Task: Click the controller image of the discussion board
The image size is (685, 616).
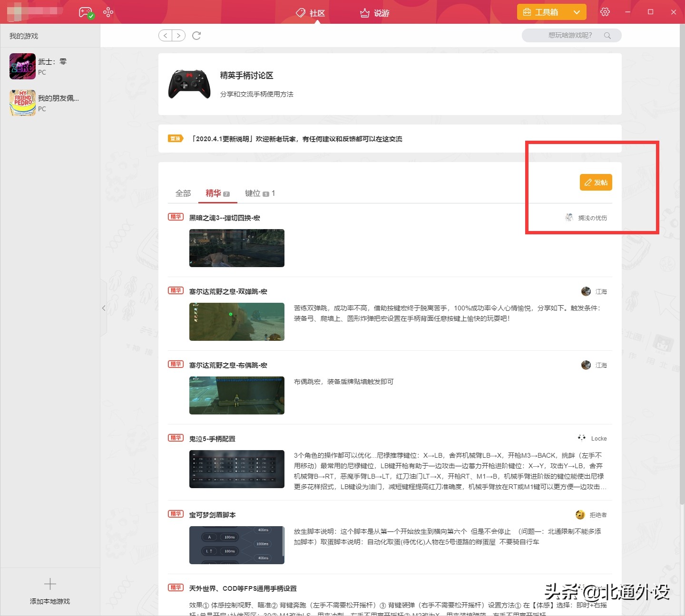Action: coord(189,84)
